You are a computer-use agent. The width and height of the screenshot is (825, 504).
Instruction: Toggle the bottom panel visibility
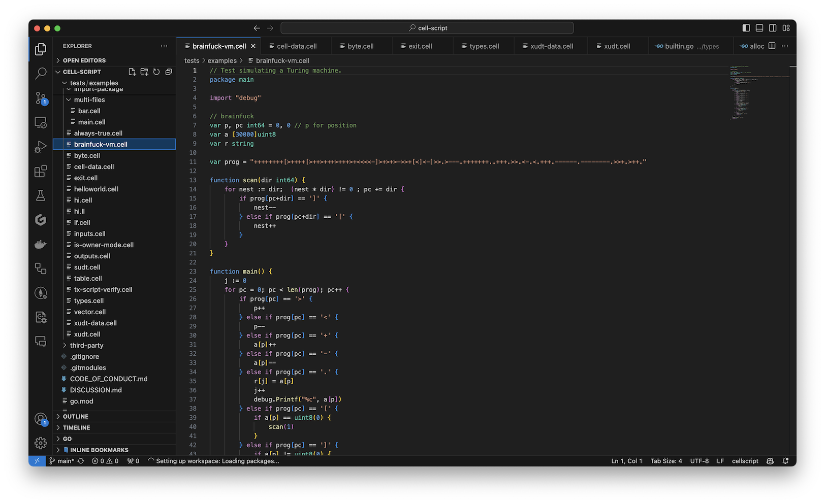pos(759,28)
